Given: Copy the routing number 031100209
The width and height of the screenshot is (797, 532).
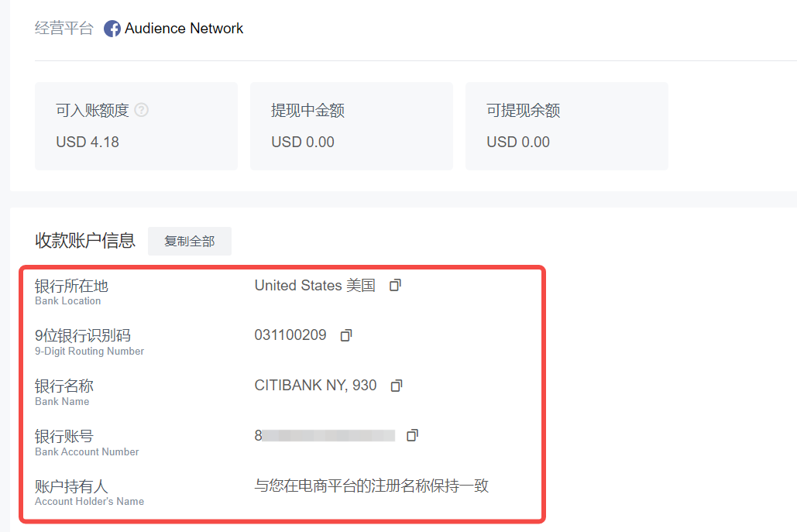Looking at the screenshot, I should coord(346,335).
